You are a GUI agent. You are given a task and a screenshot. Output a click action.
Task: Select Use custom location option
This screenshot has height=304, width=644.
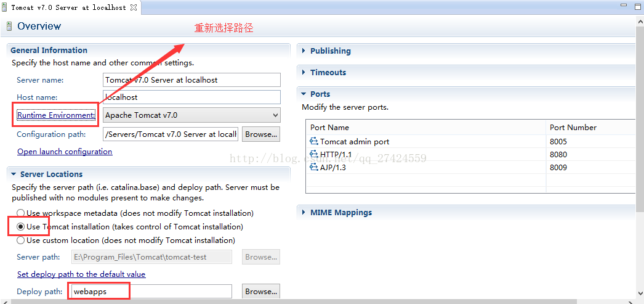(20, 240)
